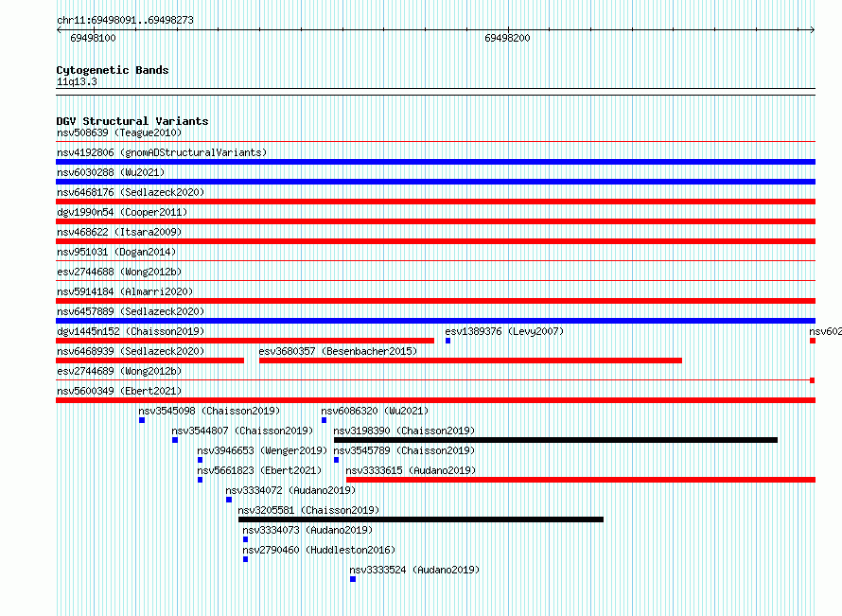
Task: Click nsv6468176 (Sedlazeck2020) label
Action: [x=131, y=192]
